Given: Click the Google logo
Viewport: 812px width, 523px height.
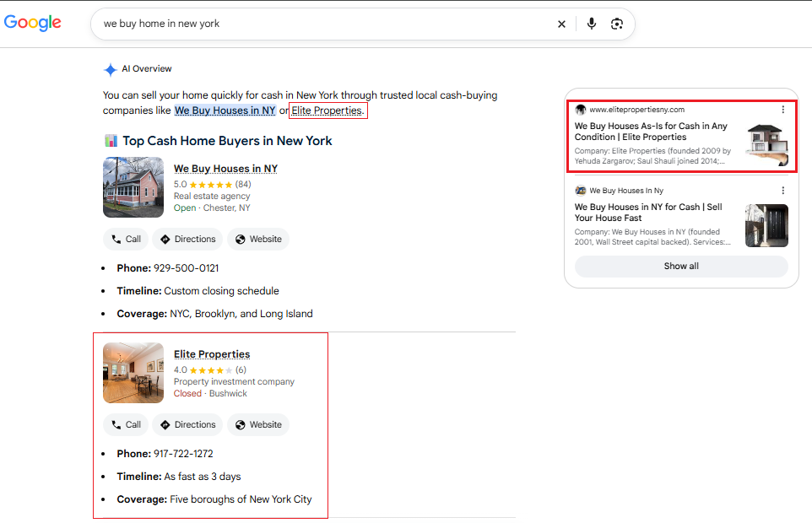Looking at the screenshot, I should point(32,22).
